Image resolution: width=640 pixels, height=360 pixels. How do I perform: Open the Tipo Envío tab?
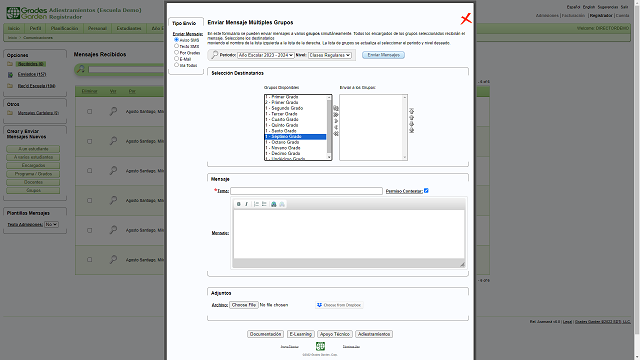184,23
